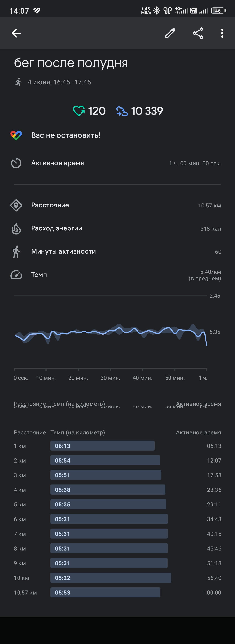
Task: Tap the workout title бег после полудня
Action: point(71,63)
